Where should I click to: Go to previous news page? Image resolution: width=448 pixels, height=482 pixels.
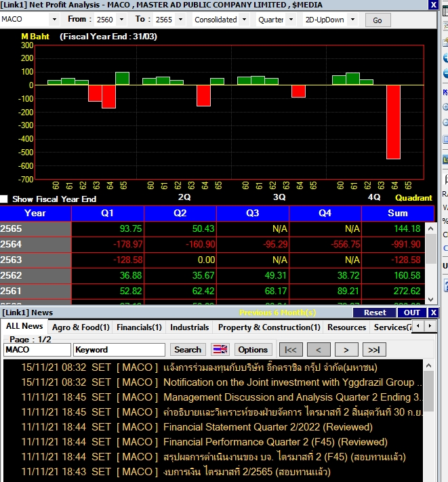tap(319, 350)
